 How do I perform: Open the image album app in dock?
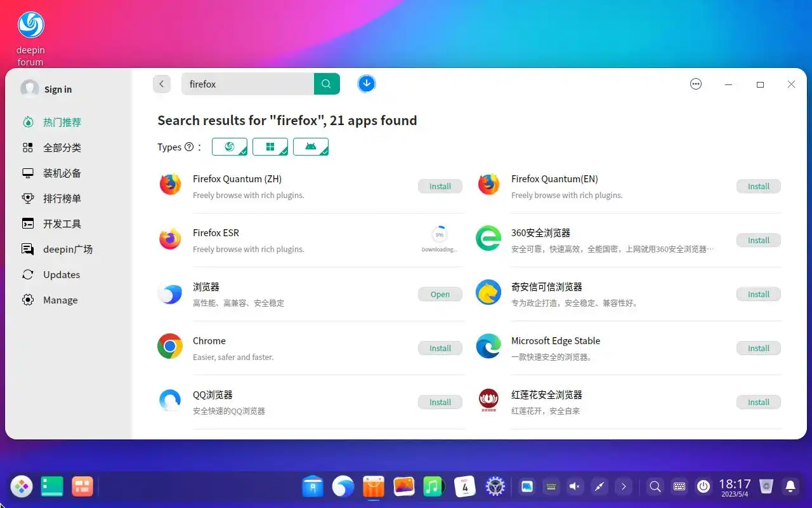(404, 486)
